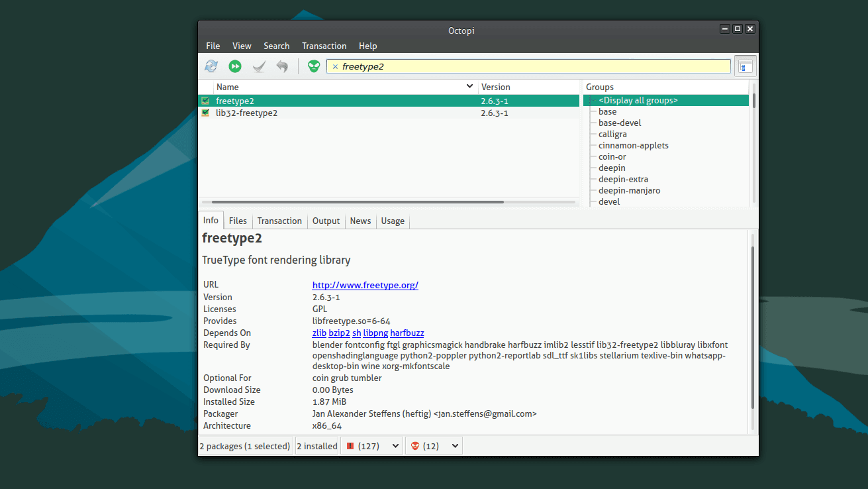This screenshot has width=868, height=489.
Task: Toggle the groups panel icon beside search
Action: click(x=746, y=66)
